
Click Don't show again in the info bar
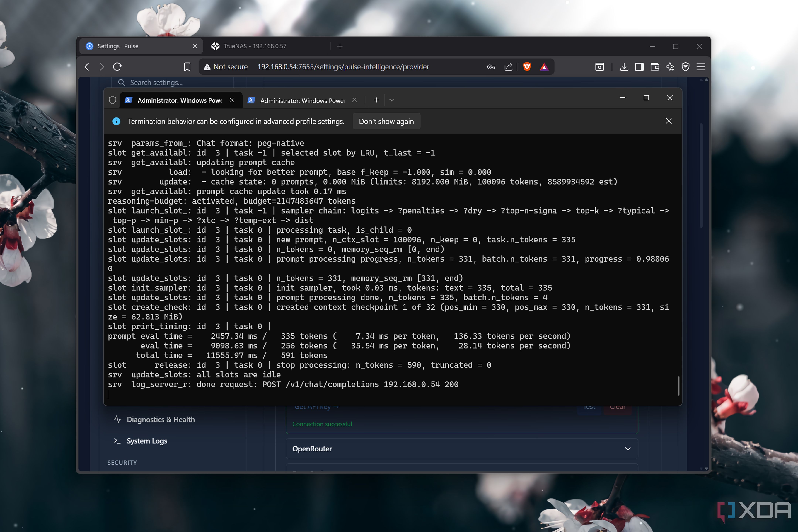pyautogui.click(x=386, y=122)
